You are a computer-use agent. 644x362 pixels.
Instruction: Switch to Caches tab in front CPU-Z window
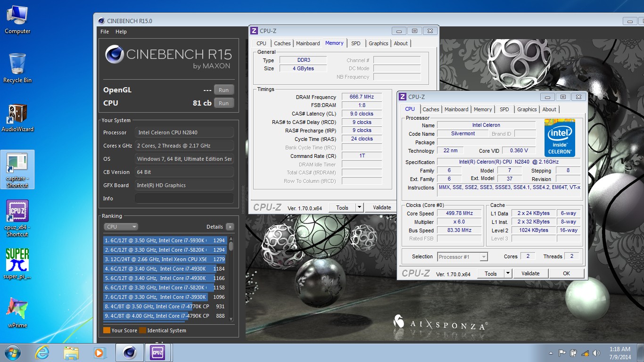(431, 109)
